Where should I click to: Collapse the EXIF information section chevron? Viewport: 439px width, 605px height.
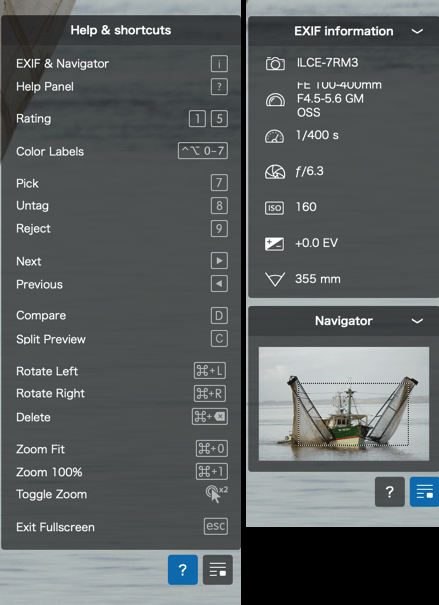coord(417,31)
